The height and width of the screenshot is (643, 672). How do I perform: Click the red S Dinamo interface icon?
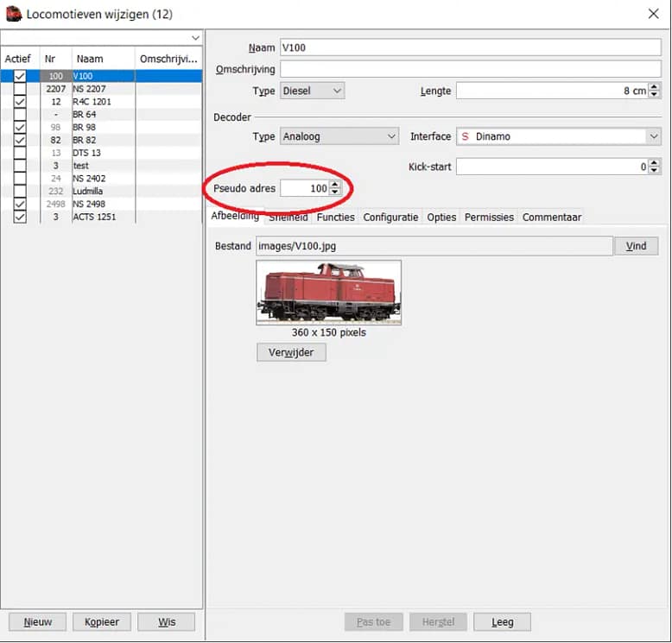(x=466, y=136)
